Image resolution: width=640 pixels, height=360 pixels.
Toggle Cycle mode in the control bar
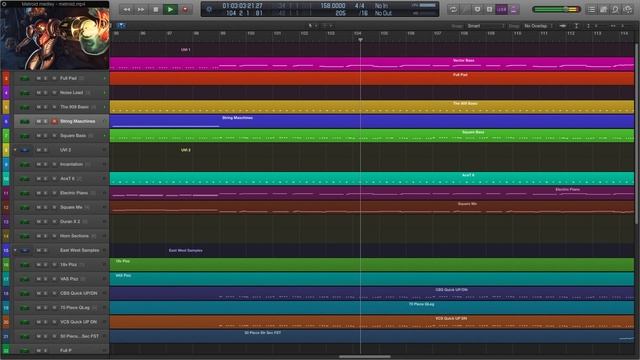click(453, 9)
